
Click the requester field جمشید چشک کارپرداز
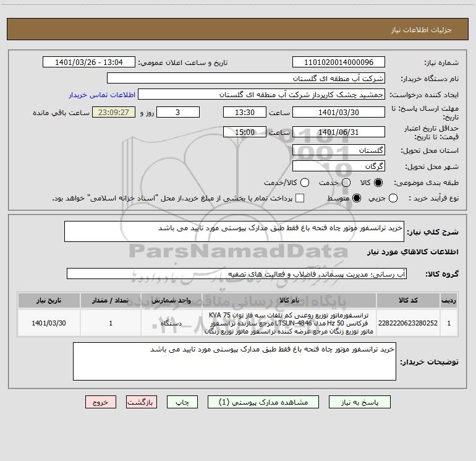click(261, 95)
